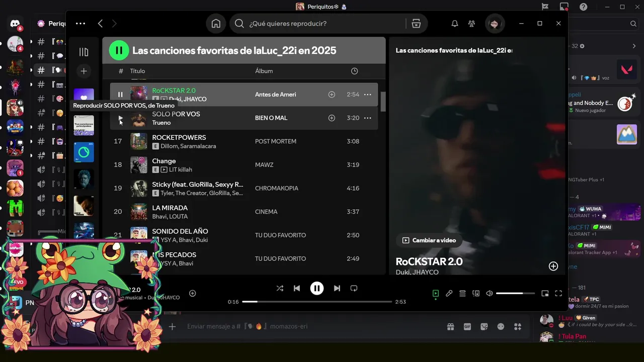Image resolution: width=644 pixels, height=362 pixels.
Task: Collapse Your Library sidebar icon
Action: tap(84, 52)
